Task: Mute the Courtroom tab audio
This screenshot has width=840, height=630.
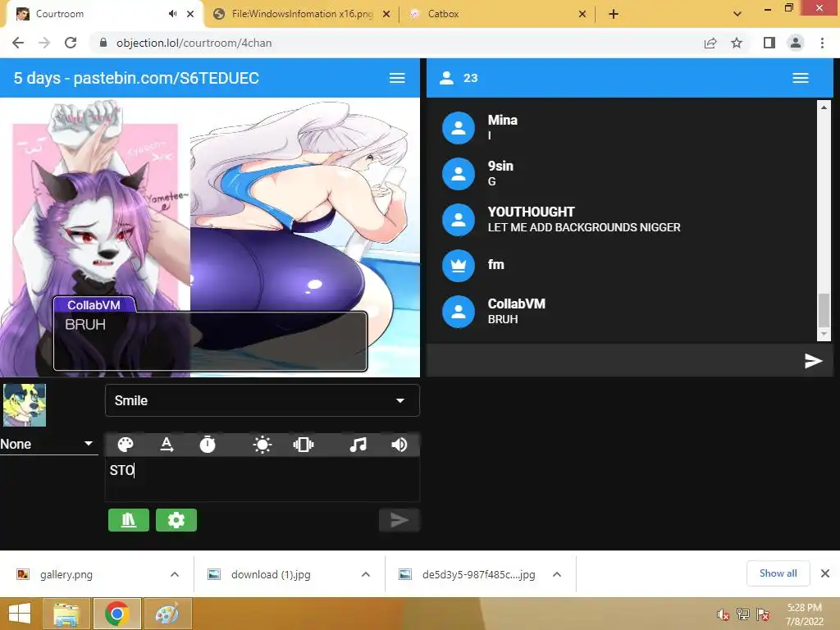Action: point(172,14)
